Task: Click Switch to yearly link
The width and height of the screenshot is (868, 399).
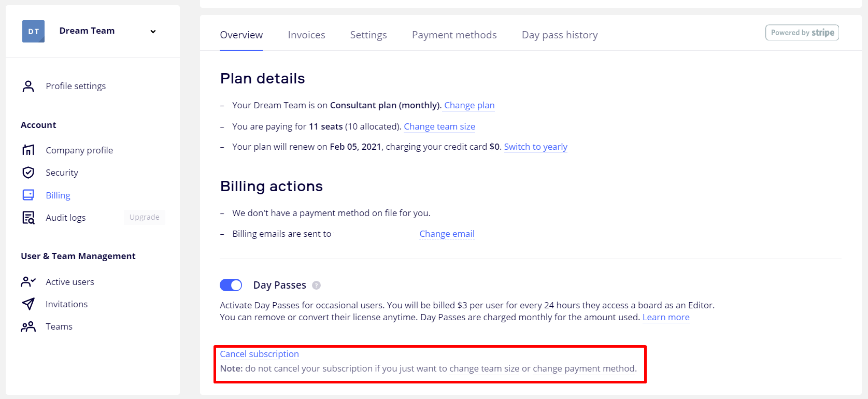Action: (x=535, y=147)
